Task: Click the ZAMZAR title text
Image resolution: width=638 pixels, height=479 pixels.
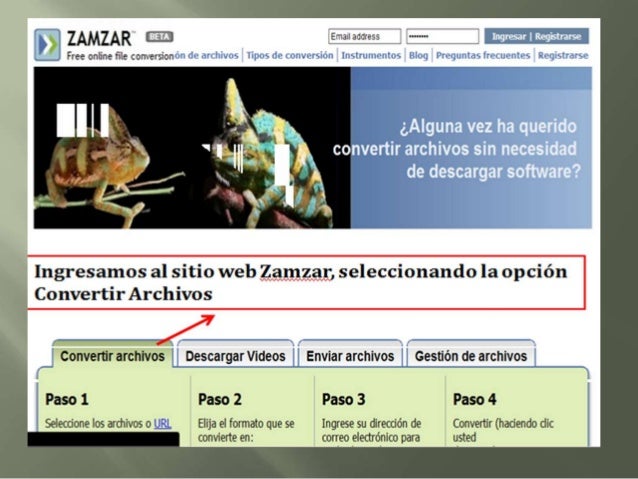Action: pyautogui.click(x=99, y=39)
